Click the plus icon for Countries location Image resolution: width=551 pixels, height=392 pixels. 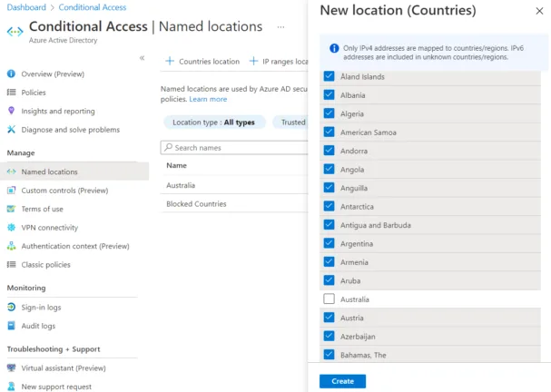point(170,61)
